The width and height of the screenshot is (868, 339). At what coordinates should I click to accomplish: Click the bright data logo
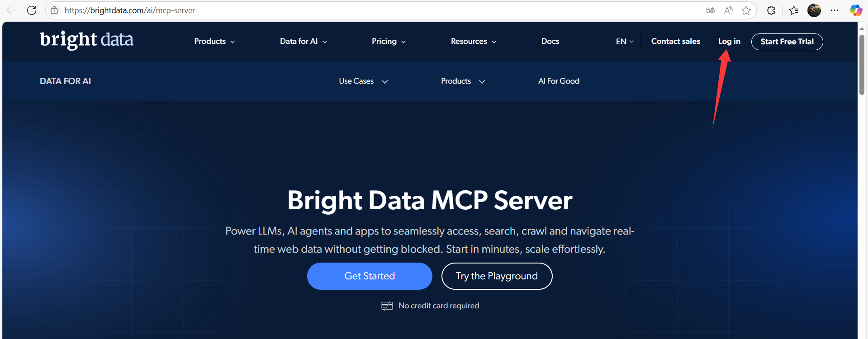coord(86,40)
